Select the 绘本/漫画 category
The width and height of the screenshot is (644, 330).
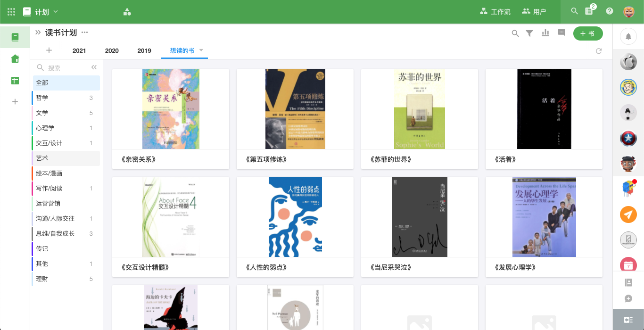(x=66, y=173)
